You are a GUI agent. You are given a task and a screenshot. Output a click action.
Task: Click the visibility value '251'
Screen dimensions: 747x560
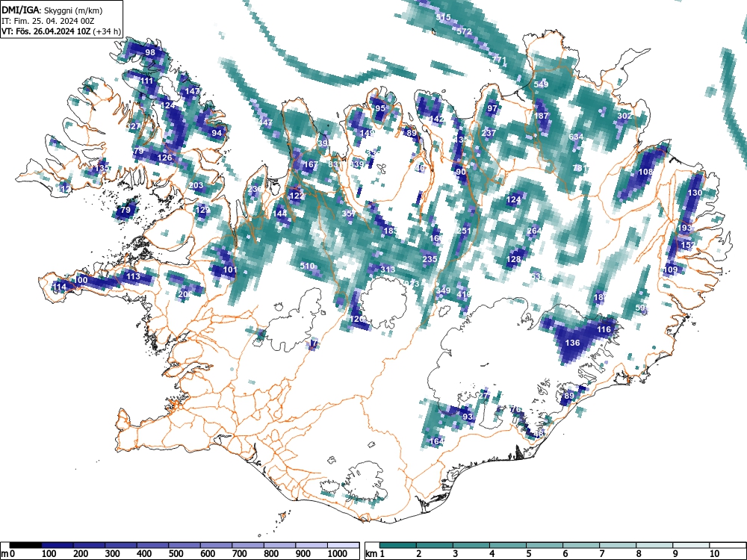464,231
